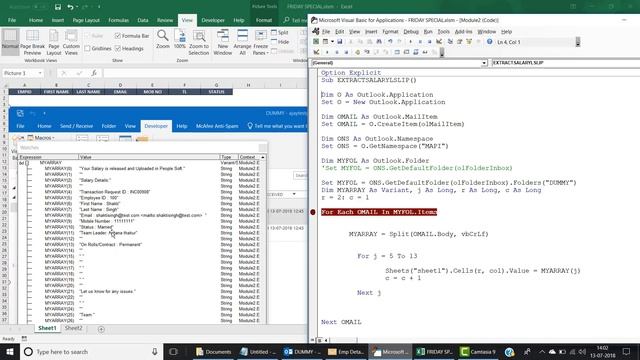
Task: Open Customize Quick Access Toolbar dropdown
Action: (99, 7)
